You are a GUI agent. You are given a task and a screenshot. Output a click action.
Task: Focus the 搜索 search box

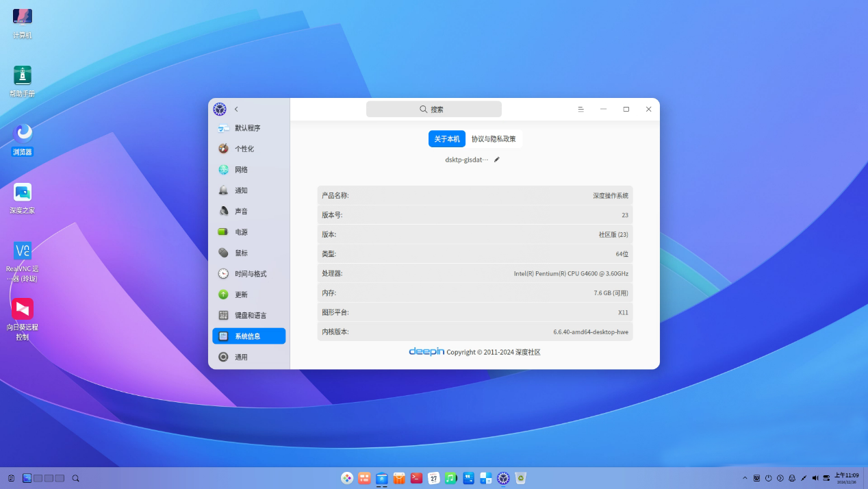(x=434, y=109)
